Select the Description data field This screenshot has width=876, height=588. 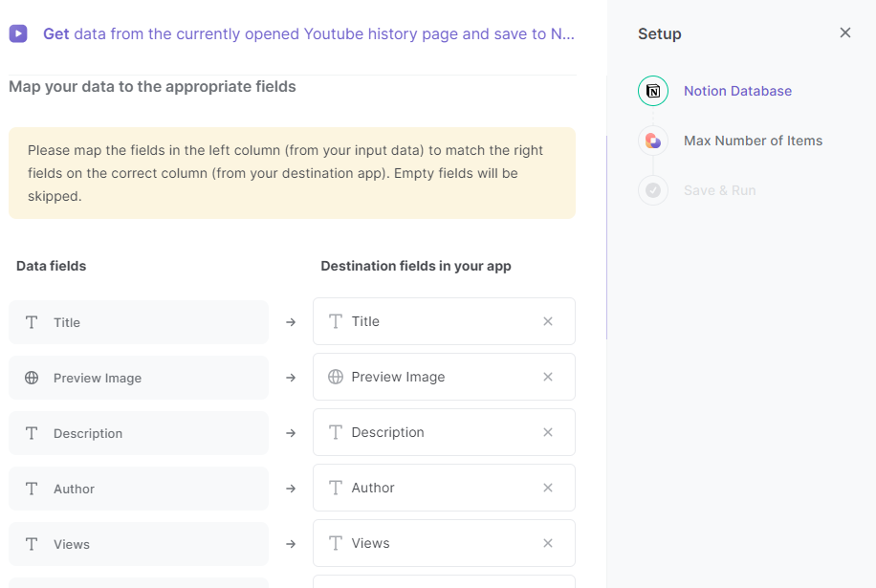(139, 433)
